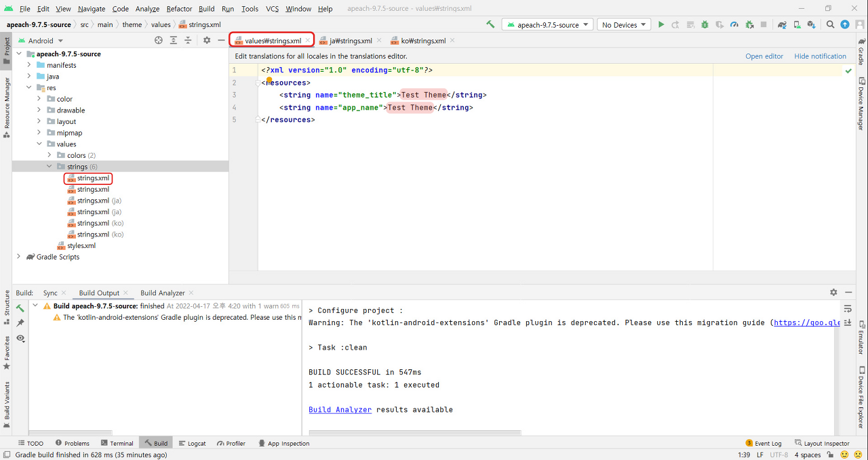Click the Pin Tab icon in Build panel
The image size is (868, 460).
click(20, 323)
